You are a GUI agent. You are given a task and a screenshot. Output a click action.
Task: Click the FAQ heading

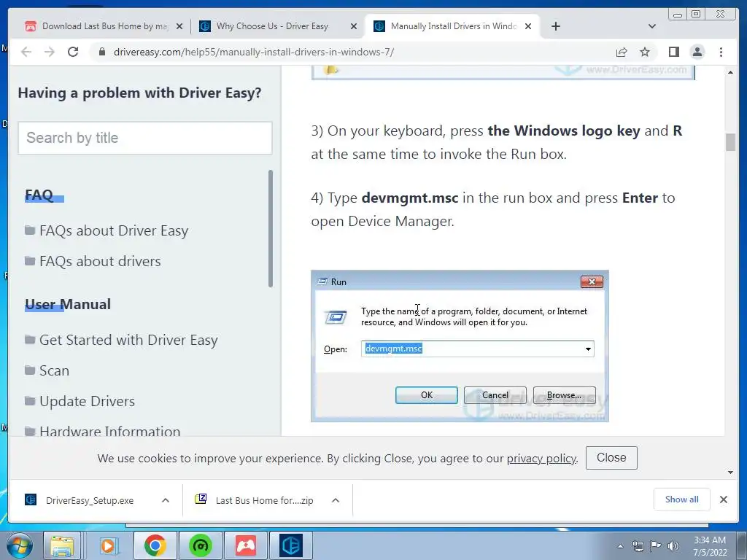click(39, 195)
